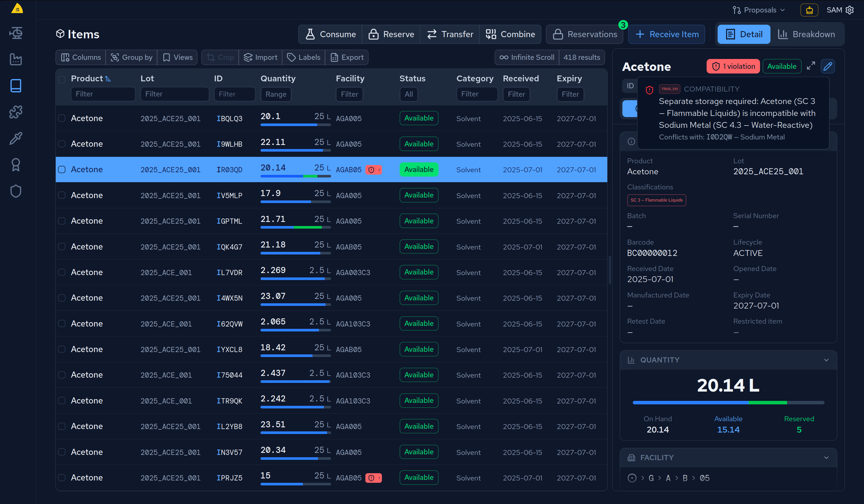Check the box for item IBQLQ3
Viewport: 864px width, 504px height.
[62, 118]
